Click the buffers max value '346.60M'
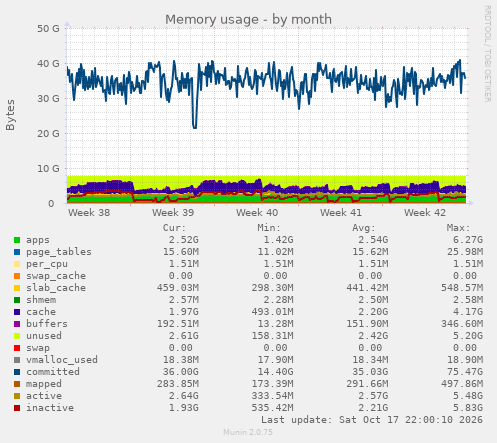Viewport: 497px width, 443px height. 462,324
